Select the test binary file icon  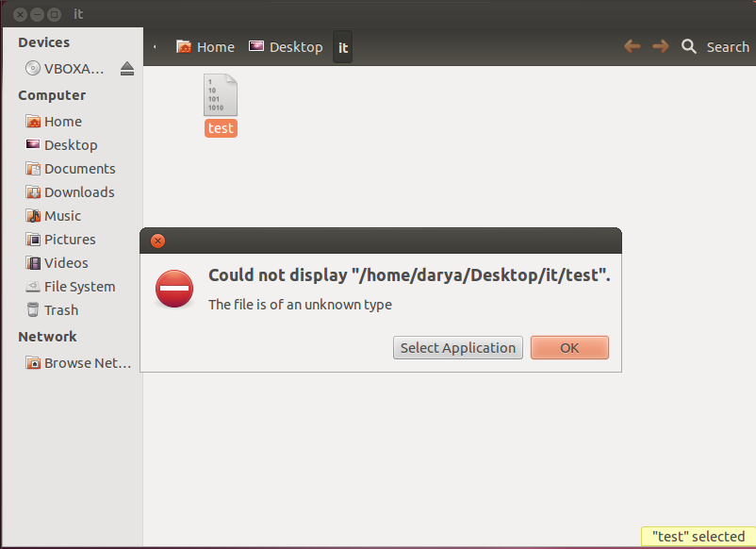coord(221,94)
